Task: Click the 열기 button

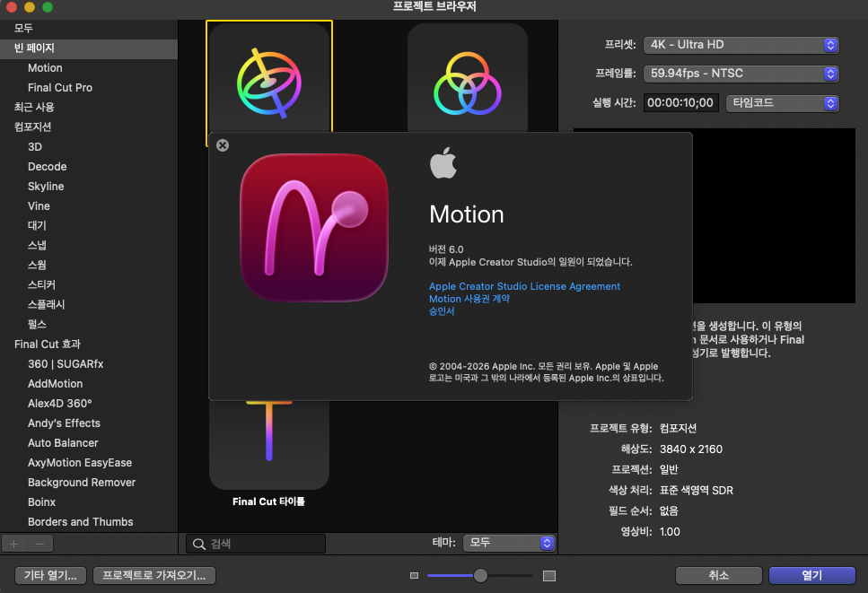Action: point(812,575)
